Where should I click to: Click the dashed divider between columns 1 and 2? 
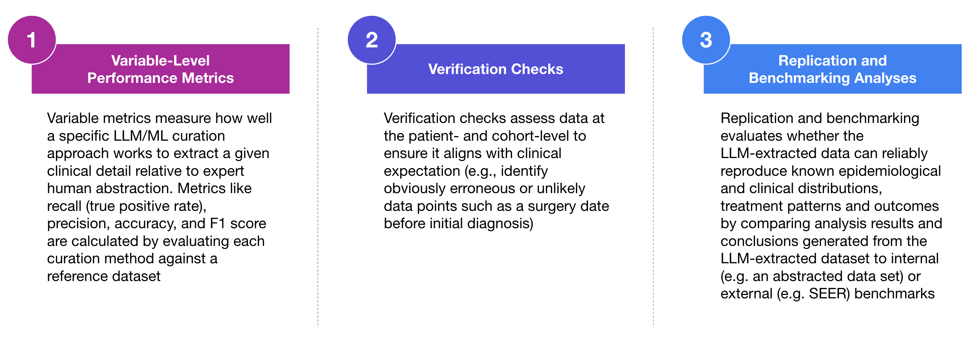(318, 177)
